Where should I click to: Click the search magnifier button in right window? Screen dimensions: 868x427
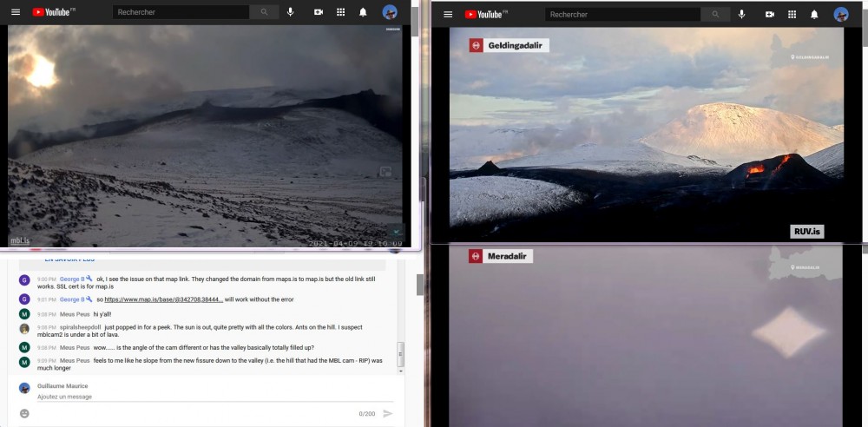(x=715, y=15)
